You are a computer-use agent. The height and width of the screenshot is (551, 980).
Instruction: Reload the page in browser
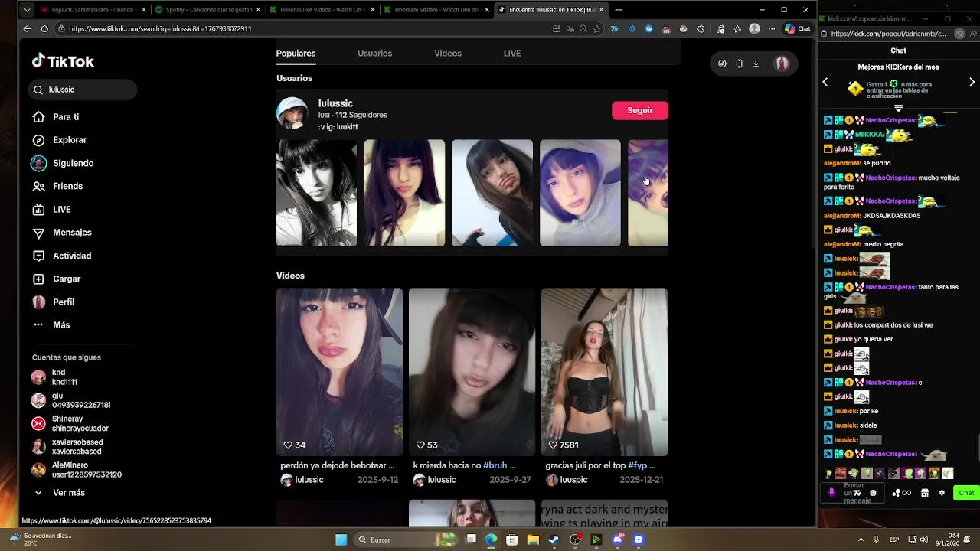coord(44,28)
